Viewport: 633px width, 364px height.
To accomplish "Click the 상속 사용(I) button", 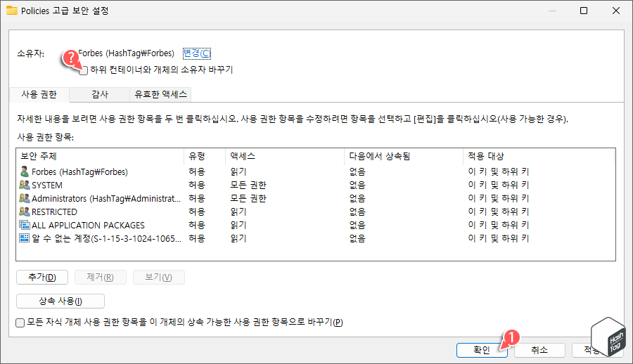I will (x=60, y=301).
